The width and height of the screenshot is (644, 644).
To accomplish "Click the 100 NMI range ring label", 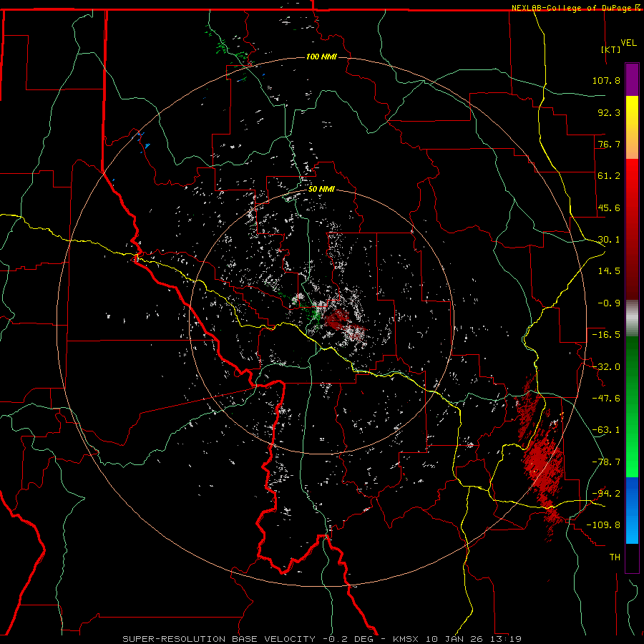I will click(321, 57).
